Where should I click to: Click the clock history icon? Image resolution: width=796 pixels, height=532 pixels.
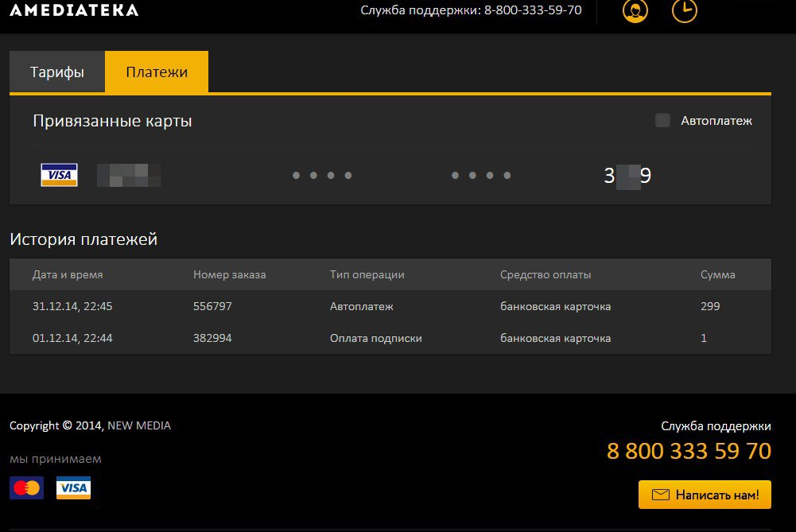pos(684,10)
